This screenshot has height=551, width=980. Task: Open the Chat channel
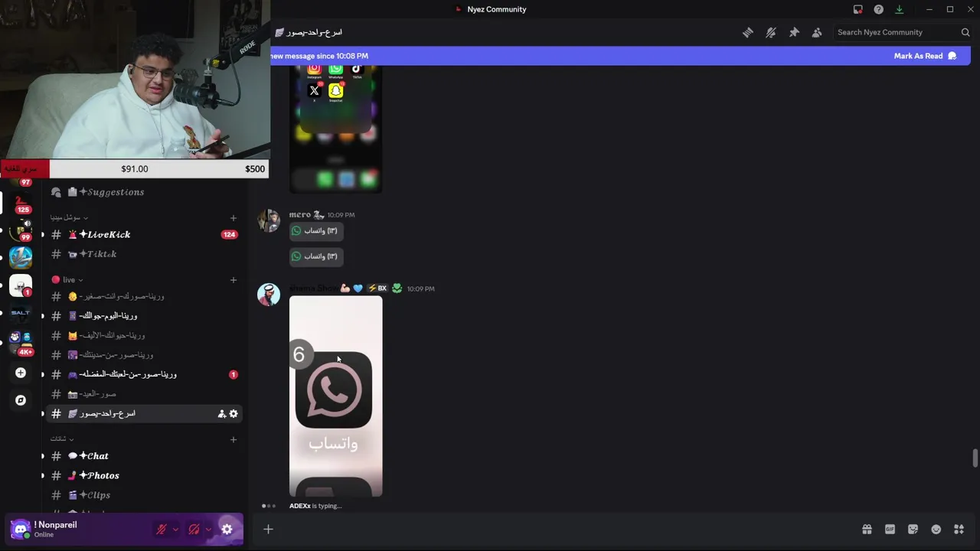point(144,456)
